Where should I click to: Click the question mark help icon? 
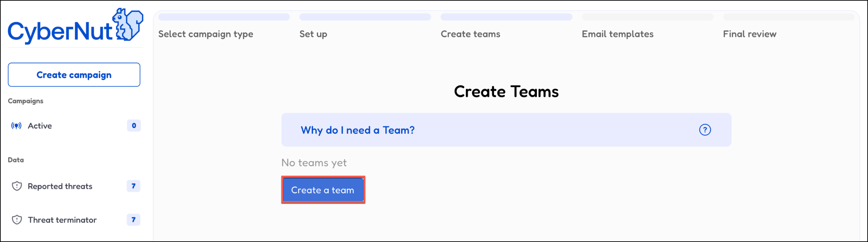pos(705,130)
